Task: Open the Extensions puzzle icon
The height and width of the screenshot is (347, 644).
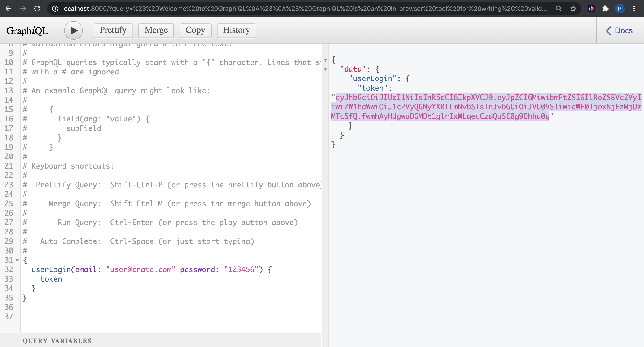Action: (605, 9)
